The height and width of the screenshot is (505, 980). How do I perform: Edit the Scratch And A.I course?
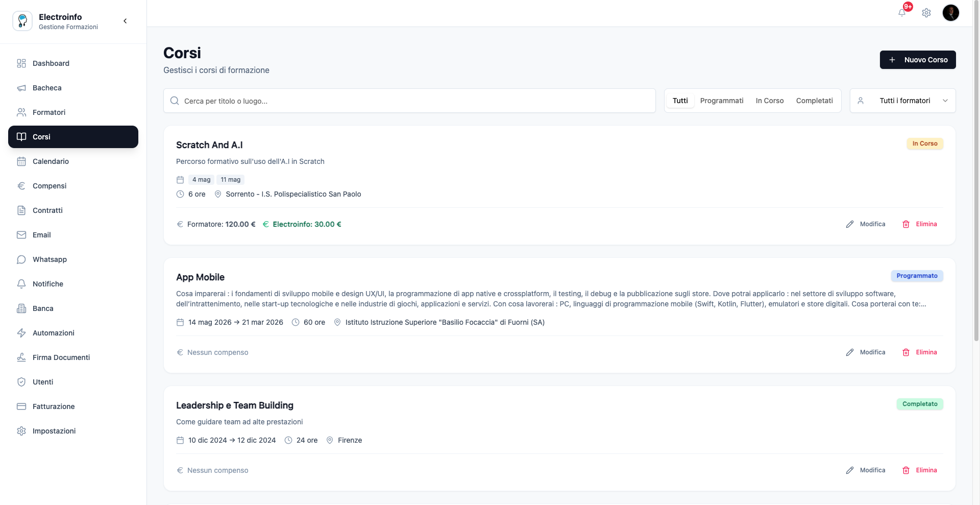point(866,224)
